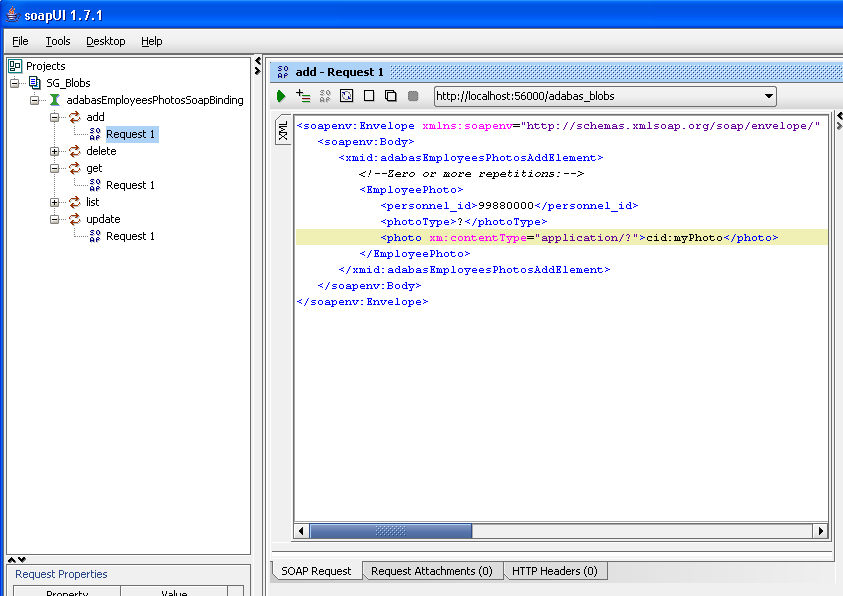Viewport: 843px width, 596px height.
Task: Select the SG_Blobs project icon
Action: [35, 83]
